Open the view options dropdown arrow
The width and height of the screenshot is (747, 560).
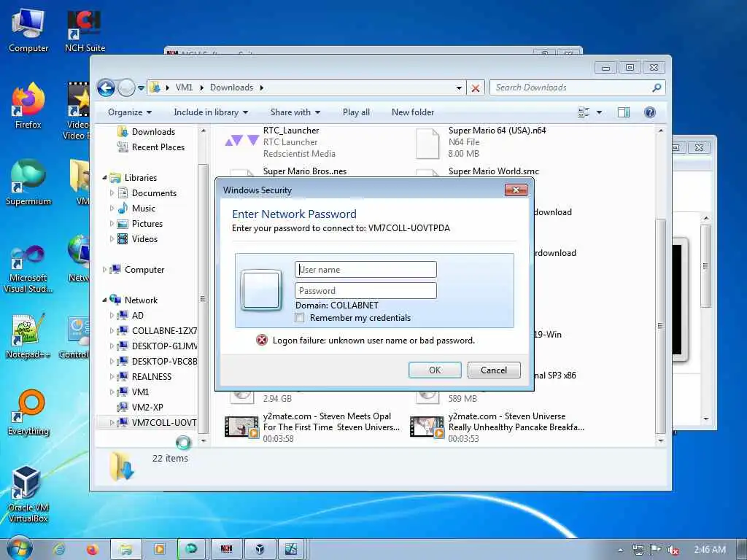click(600, 112)
